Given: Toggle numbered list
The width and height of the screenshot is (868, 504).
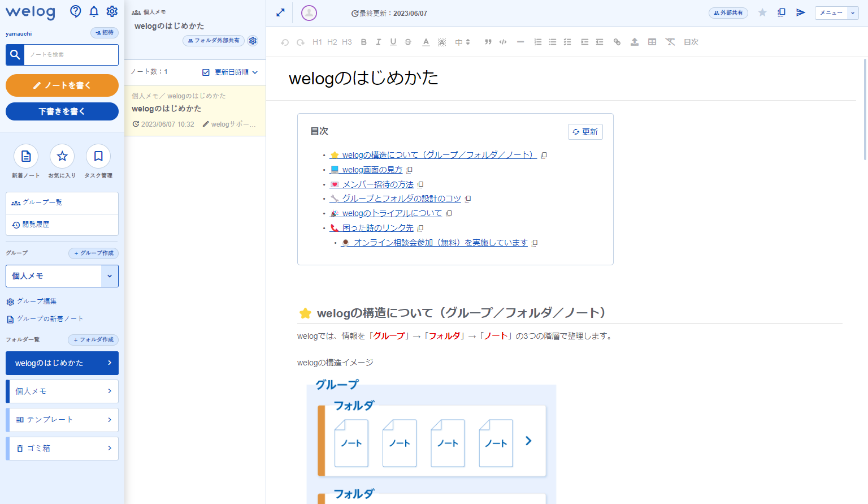Looking at the screenshot, I should coord(538,42).
